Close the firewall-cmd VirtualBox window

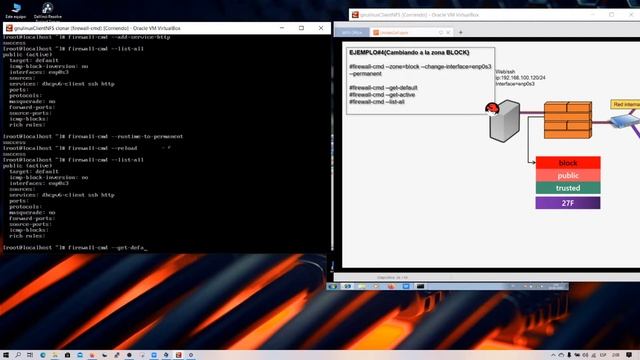tap(321, 28)
